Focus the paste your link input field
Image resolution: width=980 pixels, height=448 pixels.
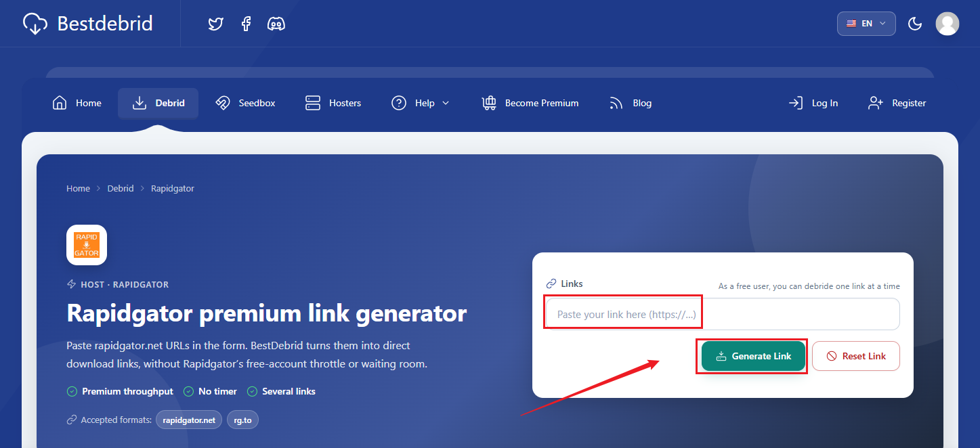pyautogui.click(x=723, y=314)
